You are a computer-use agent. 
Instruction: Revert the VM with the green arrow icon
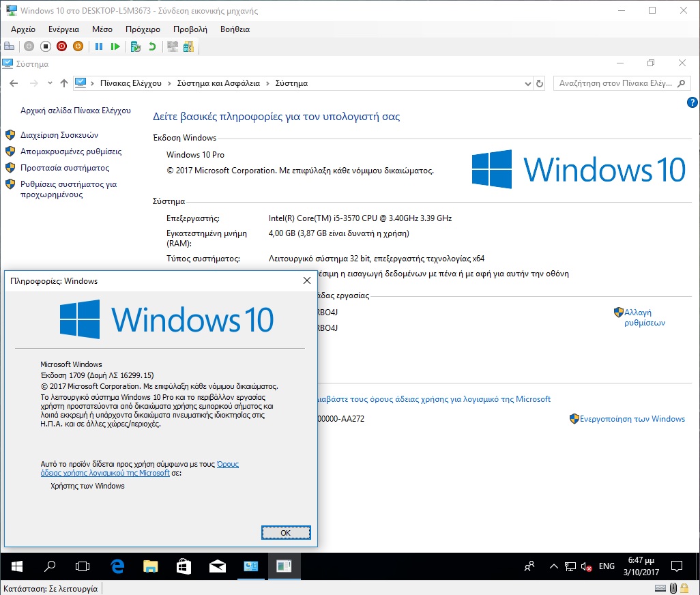152,46
